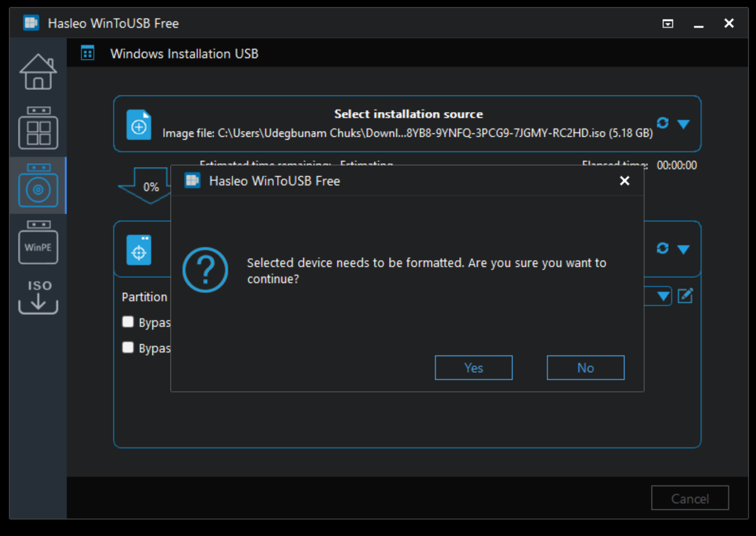
Task: Decline formatting with No
Action: (x=585, y=368)
